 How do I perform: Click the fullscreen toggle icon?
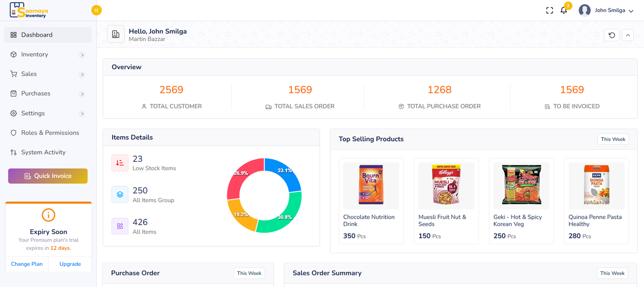pos(549,11)
